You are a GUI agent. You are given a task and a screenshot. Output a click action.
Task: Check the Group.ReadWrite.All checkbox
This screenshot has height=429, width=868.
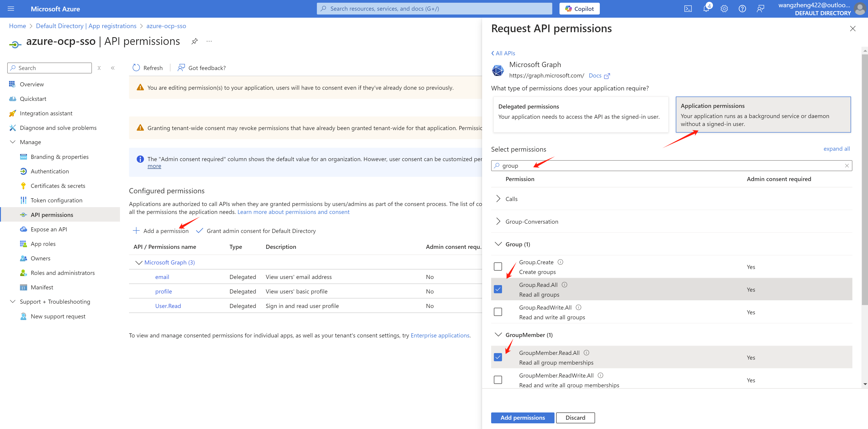pos(498,312)
